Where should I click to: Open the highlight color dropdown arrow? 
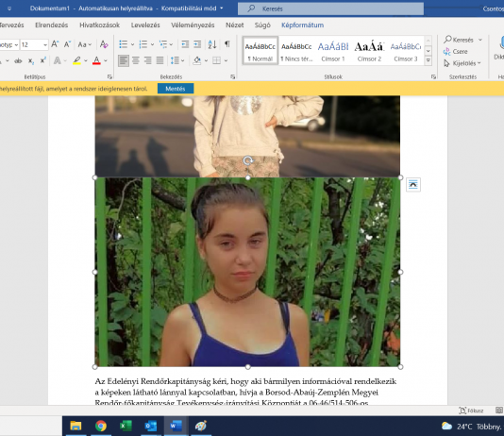[86, 60]
